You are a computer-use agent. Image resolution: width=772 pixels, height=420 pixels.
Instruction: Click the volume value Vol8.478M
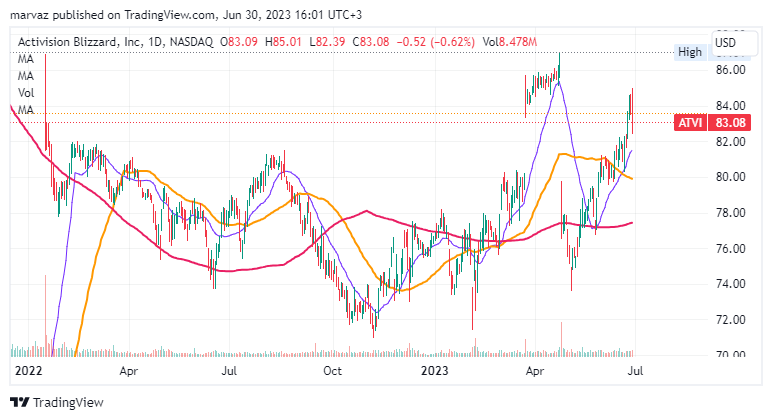click(510, 42)
